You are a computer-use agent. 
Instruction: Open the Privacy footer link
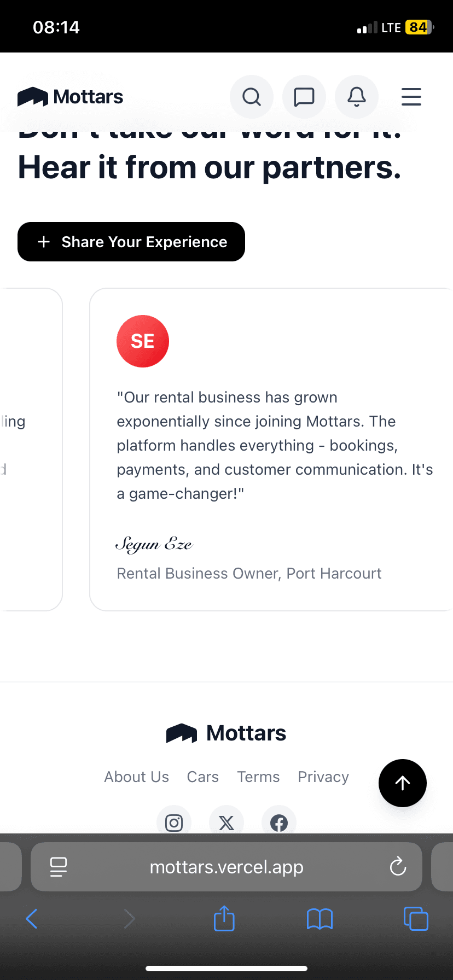[323, 777]
